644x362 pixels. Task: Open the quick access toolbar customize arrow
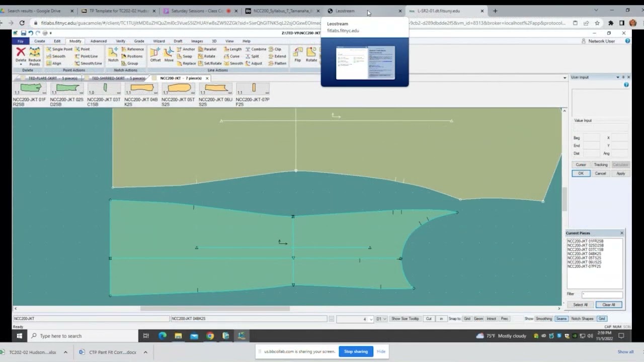50,33
